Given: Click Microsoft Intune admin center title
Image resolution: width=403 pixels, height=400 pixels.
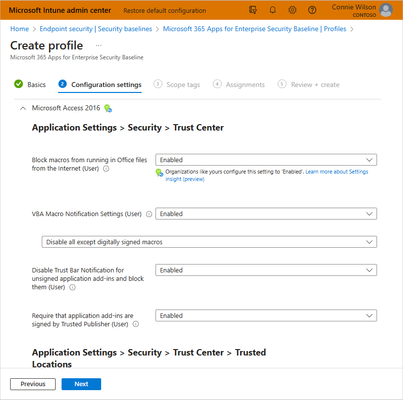Looking at the screenshot, I should 60,10.
